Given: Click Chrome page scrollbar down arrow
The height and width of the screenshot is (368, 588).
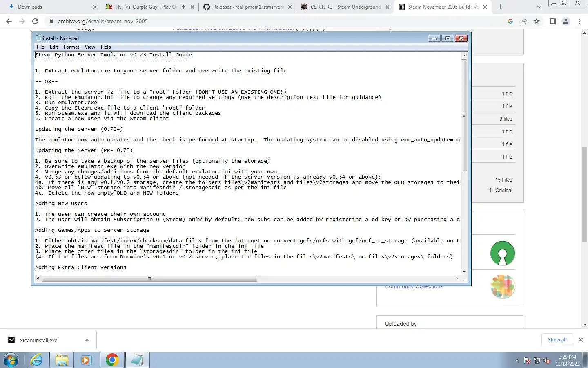Looking at the screenshot, I should tap(584, 325).
